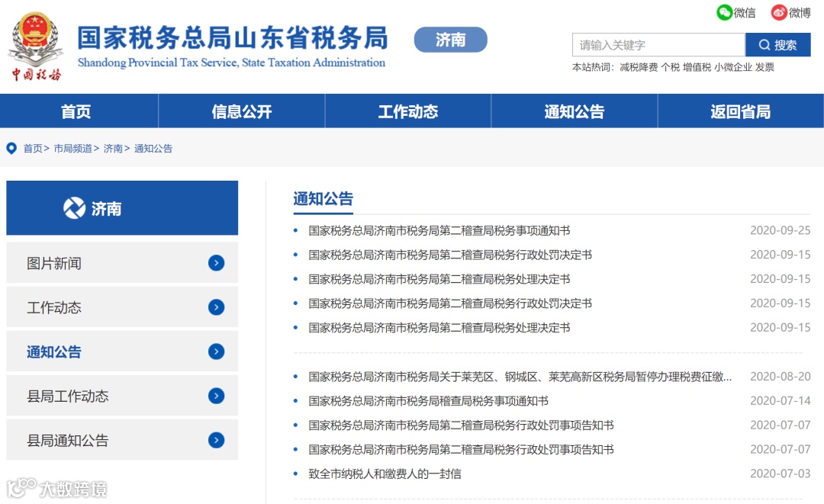Open the 首页 navigation tab
This screenshot has width=824, height=504.
(x=76, y=111)
